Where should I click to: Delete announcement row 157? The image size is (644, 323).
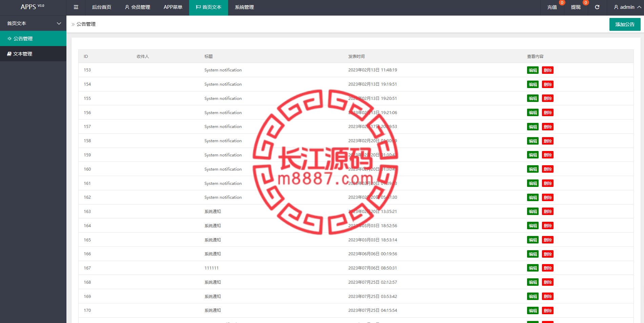point(548,127)
